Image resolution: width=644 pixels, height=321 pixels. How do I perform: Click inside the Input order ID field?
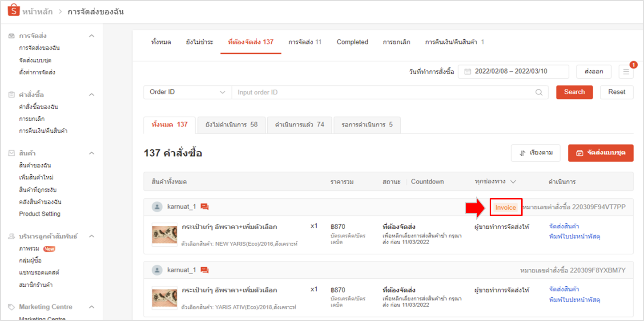point(356,92)
